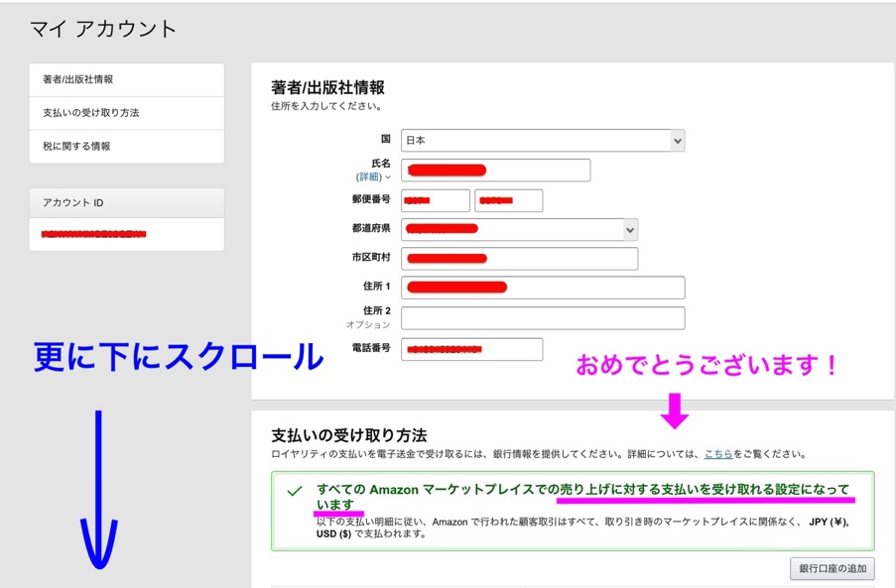Click into the 住所 1 address field
The width and height of the screenshot is (896, 588).
tap(543, 288)
